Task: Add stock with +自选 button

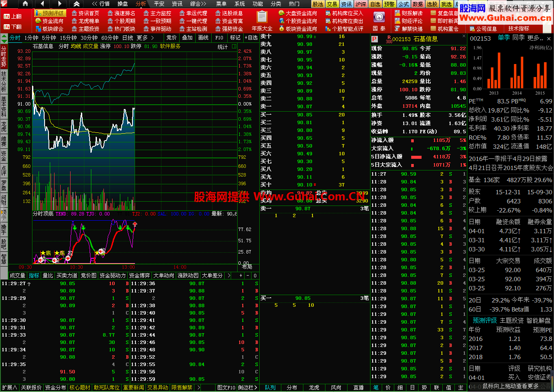Action: [x=251, y=38]
